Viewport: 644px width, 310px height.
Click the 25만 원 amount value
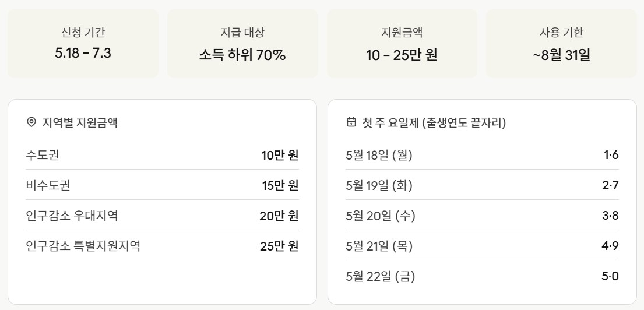click(279, 246)
